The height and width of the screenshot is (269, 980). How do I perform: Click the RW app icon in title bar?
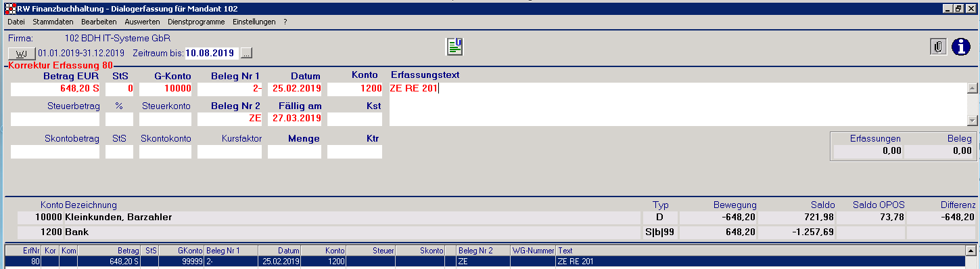(x=9, y=9)
